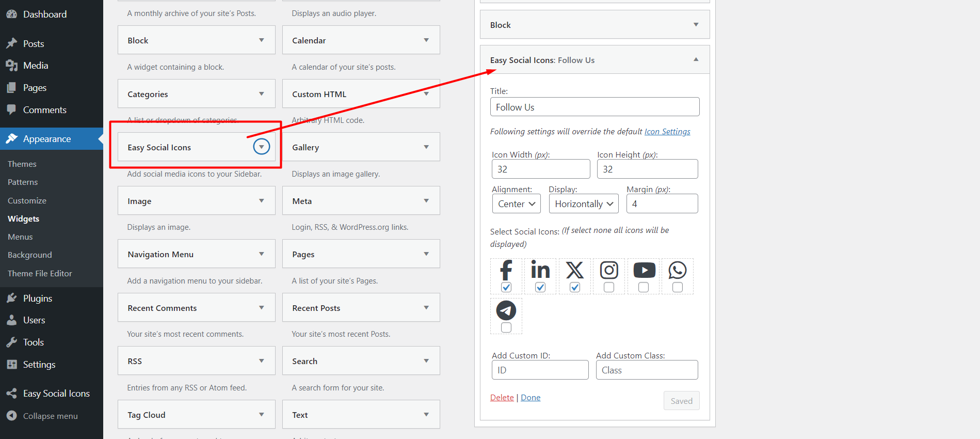The image size is (980, 439).
Task: Click the Icon Width input field
Action: coord(540,169)
